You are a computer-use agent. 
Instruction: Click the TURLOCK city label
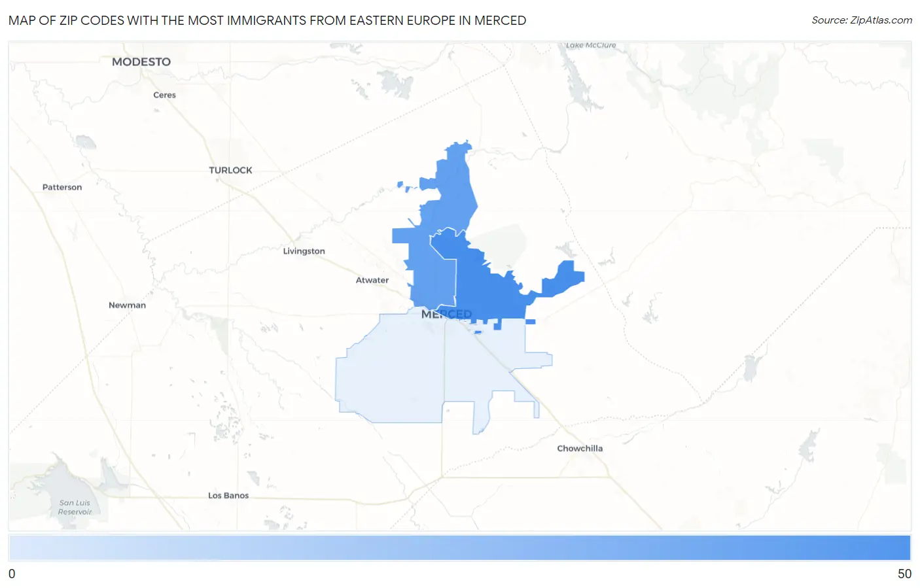230,170
